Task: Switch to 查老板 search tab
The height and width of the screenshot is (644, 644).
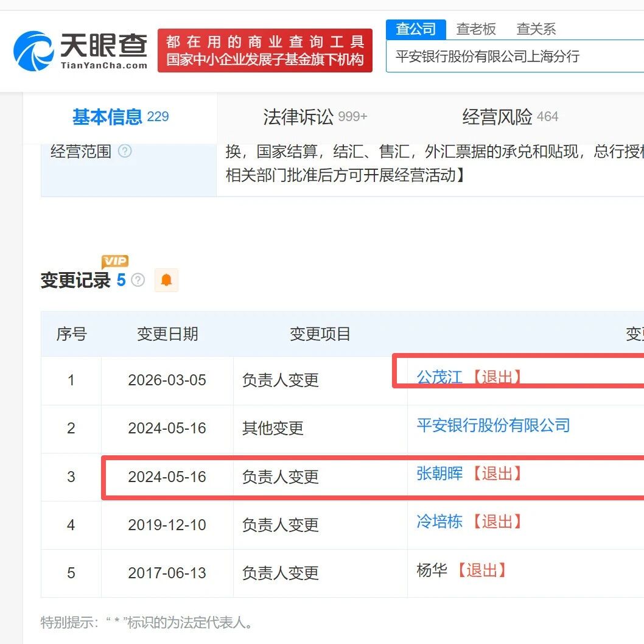Action: point(476,29)
